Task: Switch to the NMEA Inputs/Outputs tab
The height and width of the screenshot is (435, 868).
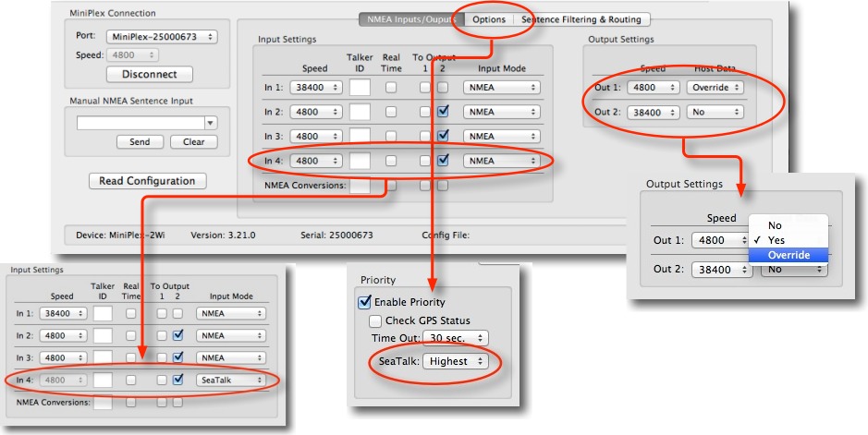Action: tap(411, 19)
